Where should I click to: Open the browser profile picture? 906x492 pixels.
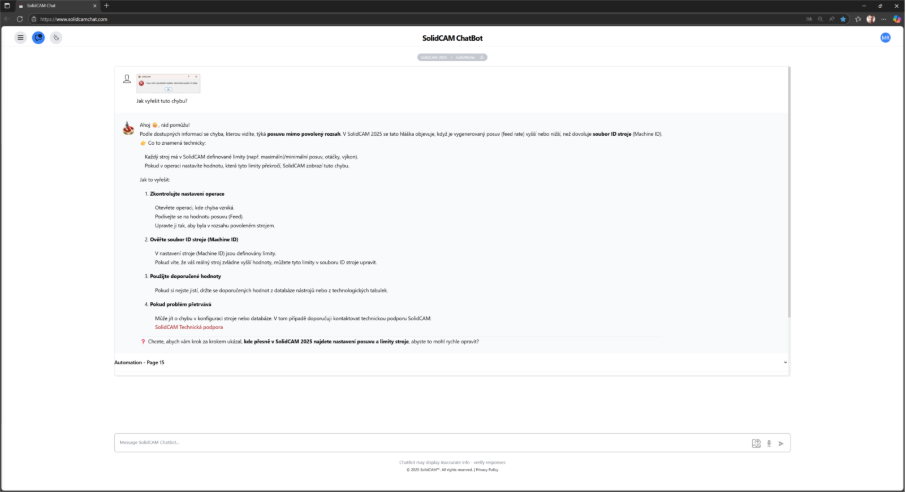871,19
